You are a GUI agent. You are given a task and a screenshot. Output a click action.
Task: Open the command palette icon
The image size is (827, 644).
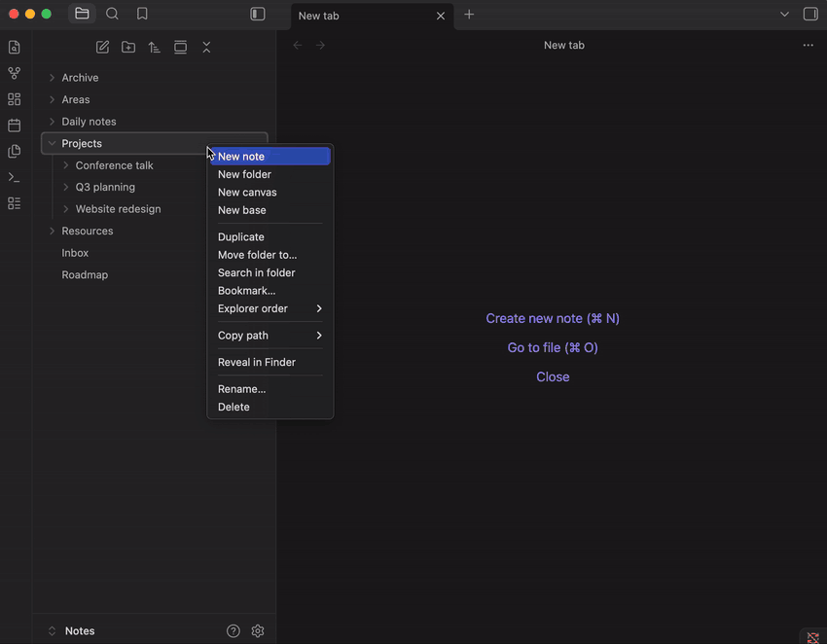(15, 177)
